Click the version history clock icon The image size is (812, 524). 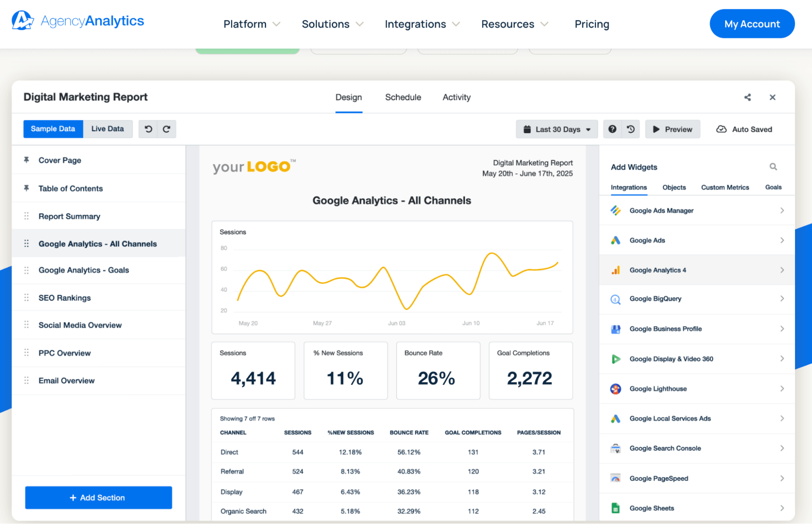631,129
